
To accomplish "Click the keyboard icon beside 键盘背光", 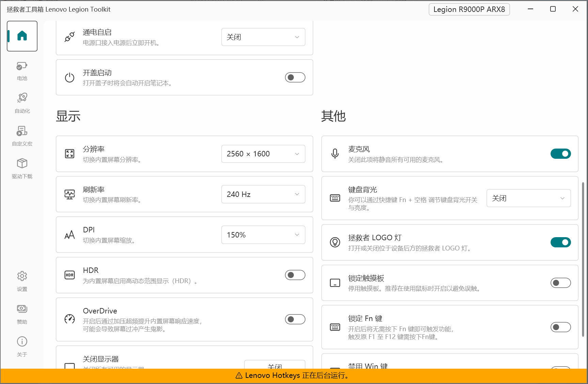I will (x=335, y=198).
